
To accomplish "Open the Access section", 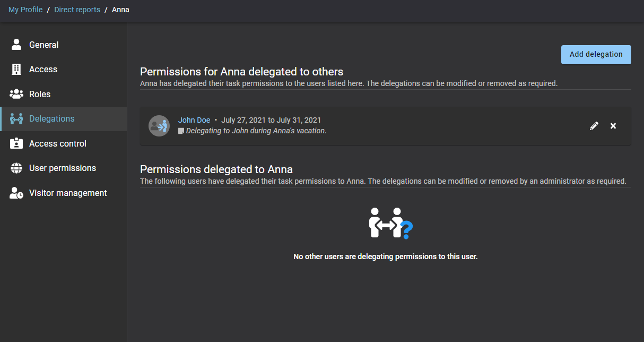I will [x=64, y=69].
